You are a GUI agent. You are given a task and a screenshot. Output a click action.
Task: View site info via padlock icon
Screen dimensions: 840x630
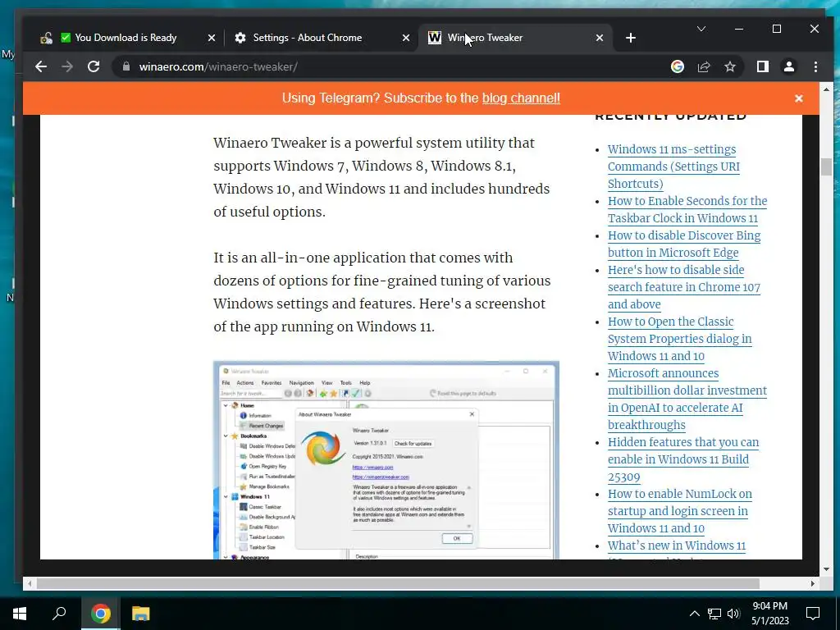click(126, 67)
